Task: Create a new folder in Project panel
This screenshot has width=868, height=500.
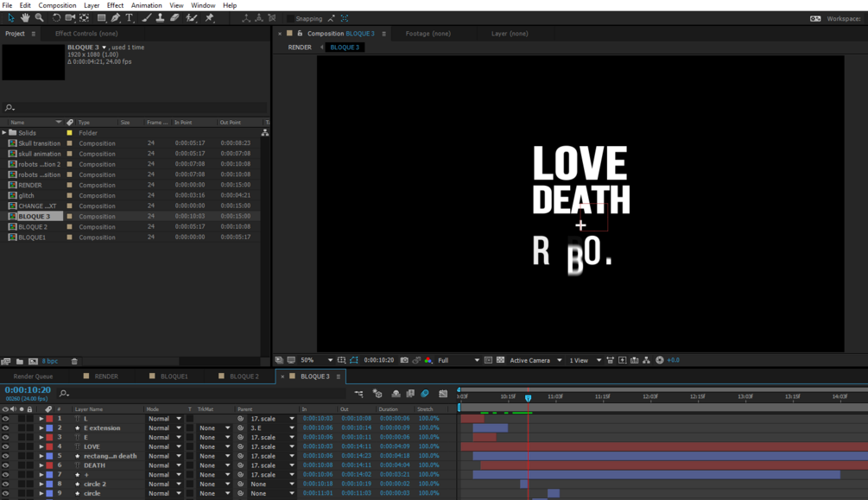Action: point(19,361)
